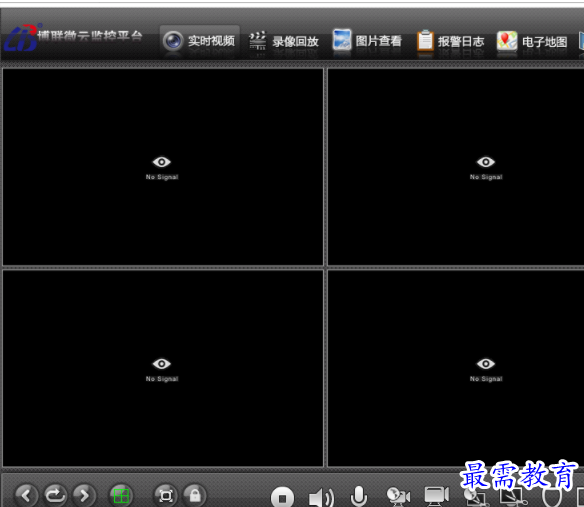The width and height of the screenshot is (584, 507).
Task: Click the fullscreen frame icon
Action: tap(166, 495)
